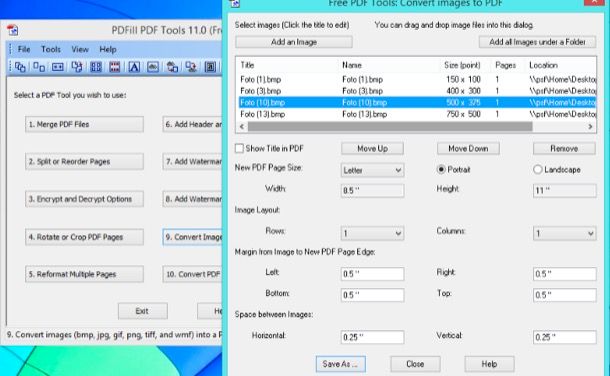The height and width of the screenshot is (376, 610).
Task: Select the Landscape orientation radio button
Action: pos(537,170)
